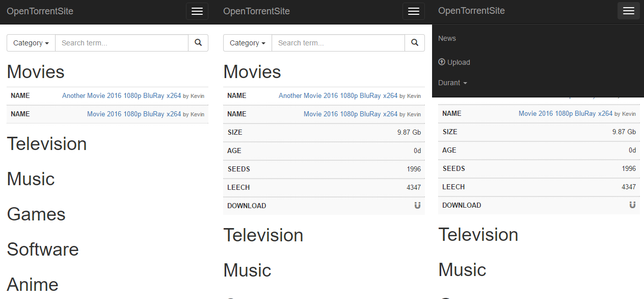The width and height of the screenshot is (644, 299).
Task: Focus the Search term field in the middle screen
Action: (338, 43)
